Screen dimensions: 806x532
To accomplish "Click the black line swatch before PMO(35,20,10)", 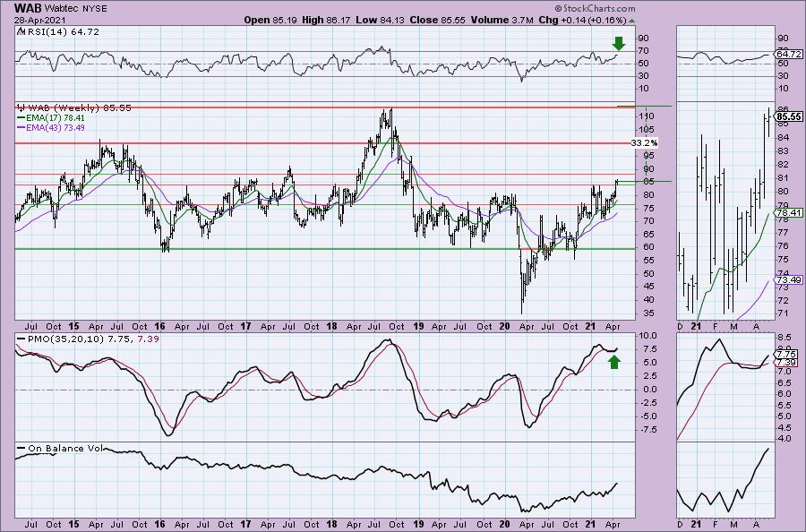I will tap(21, 339).
